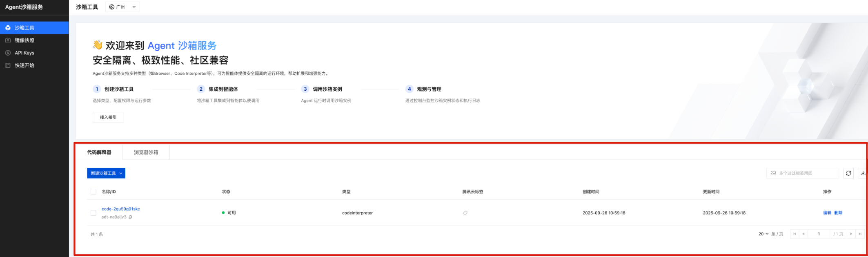Viewport: 868px width, 257px height.
Task: Click the tag icon in the 腾讯云标签 column
Action: click(465, 213)
